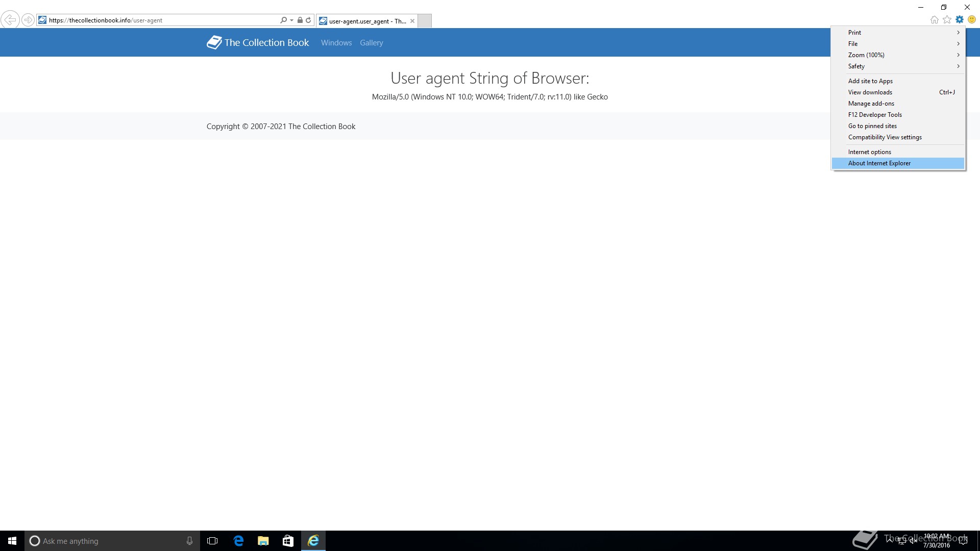Click the Gallery link in site header

coord(371,43)
